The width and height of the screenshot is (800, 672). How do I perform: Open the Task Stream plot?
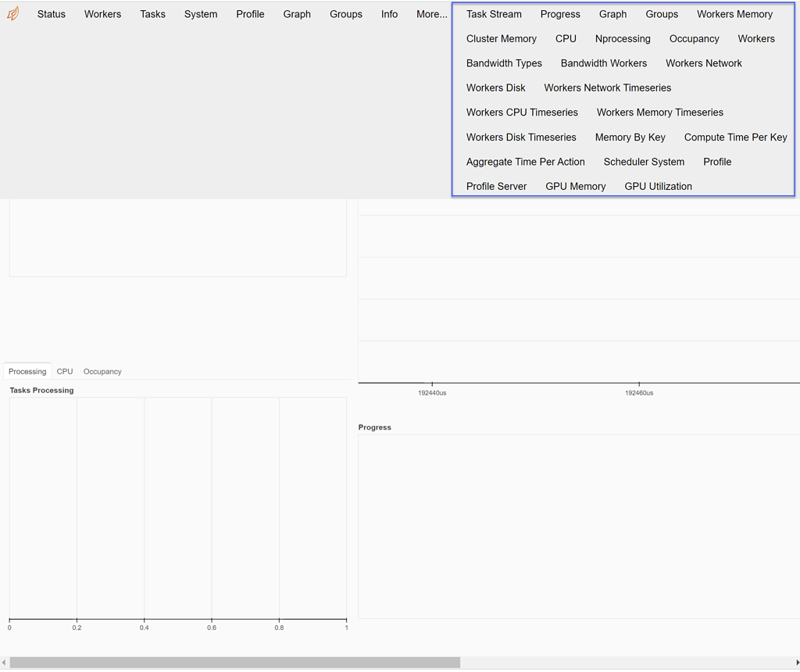coord(494,14)
